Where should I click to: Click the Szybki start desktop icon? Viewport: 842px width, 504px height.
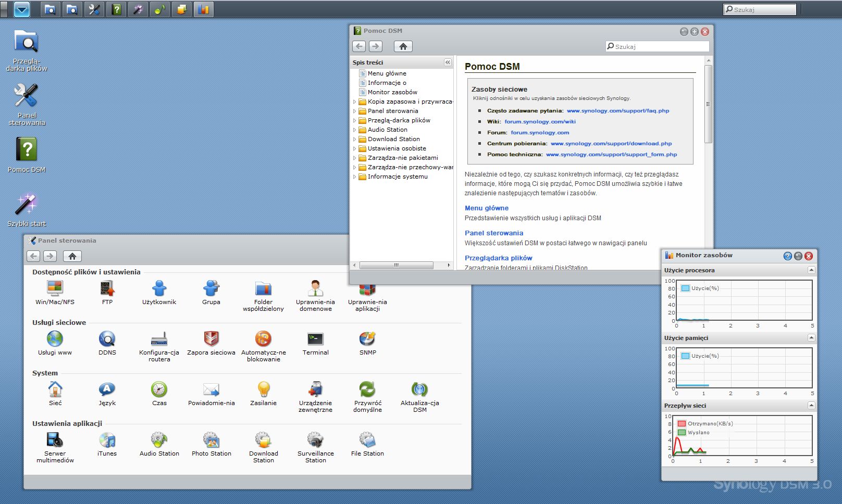26,205
